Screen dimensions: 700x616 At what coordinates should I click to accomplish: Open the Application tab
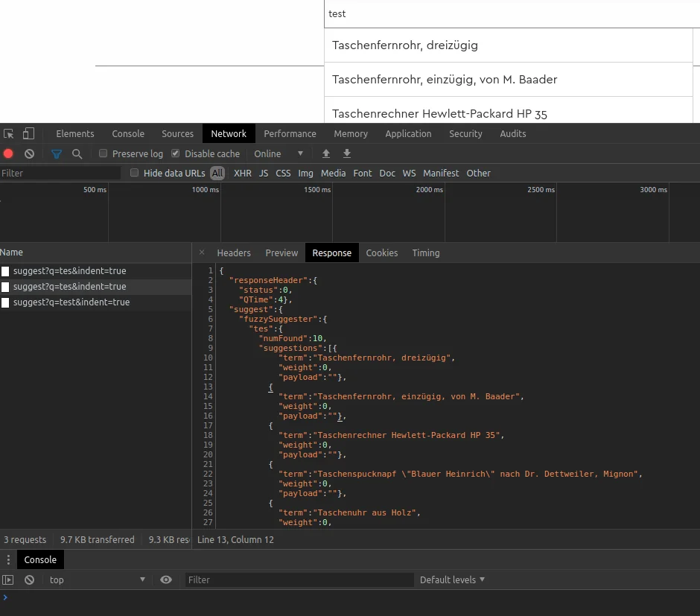[409, 133]
